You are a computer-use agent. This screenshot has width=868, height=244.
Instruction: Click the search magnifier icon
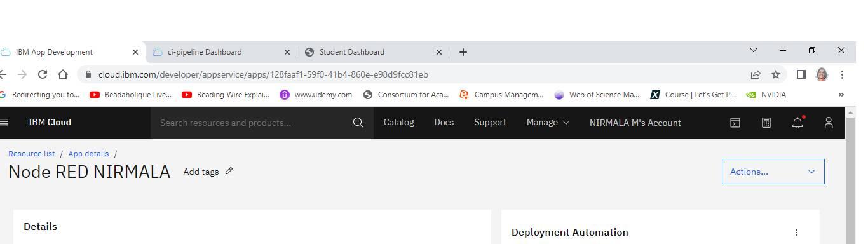click(358, 123)
